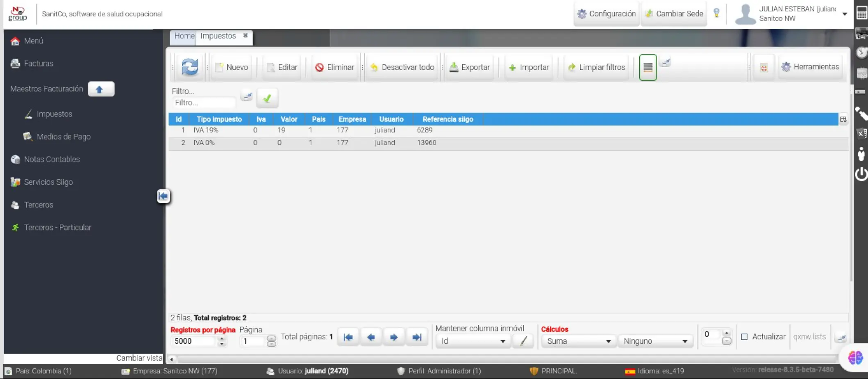Open the Suma calculation dropdown
Screen dimensions: 868x379
pyautogui.click(x=578, y=341)
